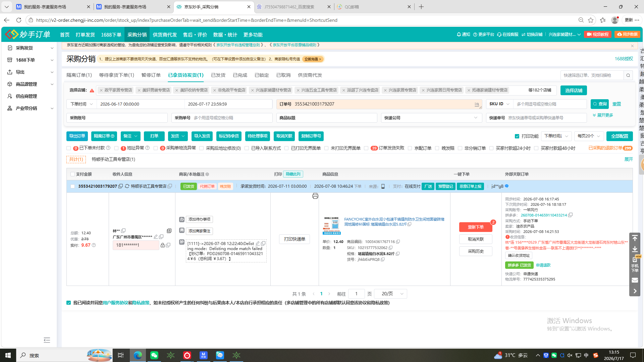Click the product thumbnail image
The width and height of the screenshot is (644, 362).
(x=331, y=225)
